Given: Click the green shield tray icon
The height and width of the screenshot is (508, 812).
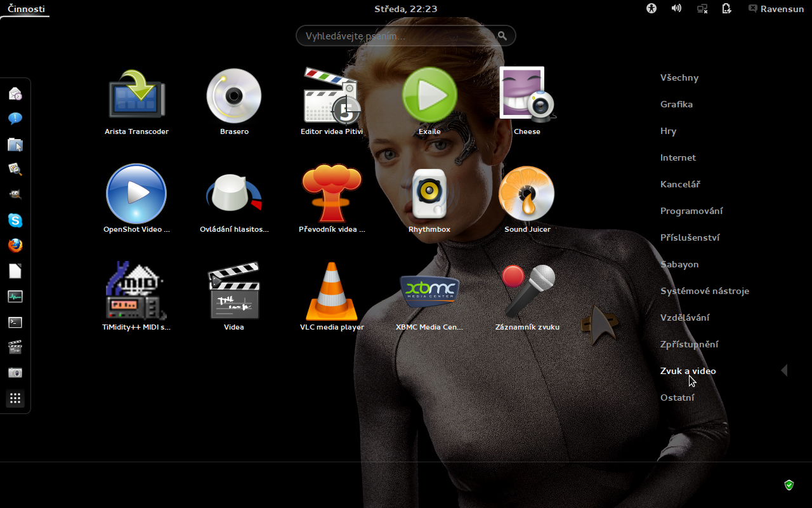Looking at the screenshot, I should point(789,485).
